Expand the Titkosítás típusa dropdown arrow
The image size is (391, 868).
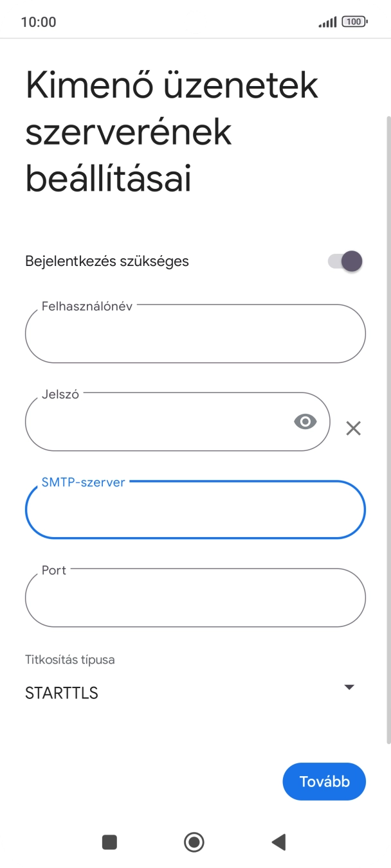pyautogui.click(x=349, y=687)
